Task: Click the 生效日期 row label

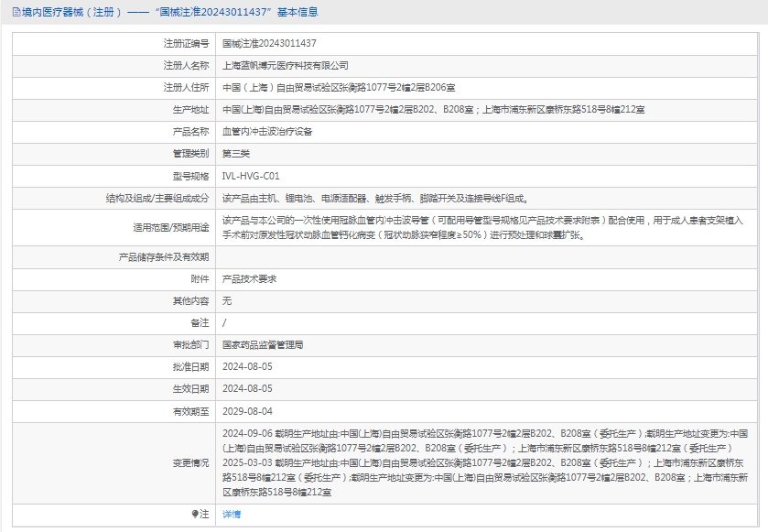Action: 190,389
